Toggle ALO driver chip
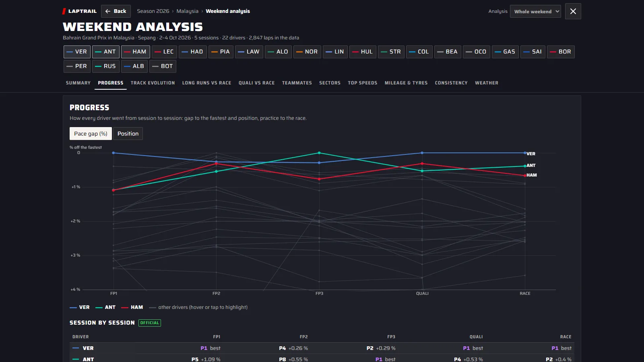The image size is (644, 362). (279, 51)
